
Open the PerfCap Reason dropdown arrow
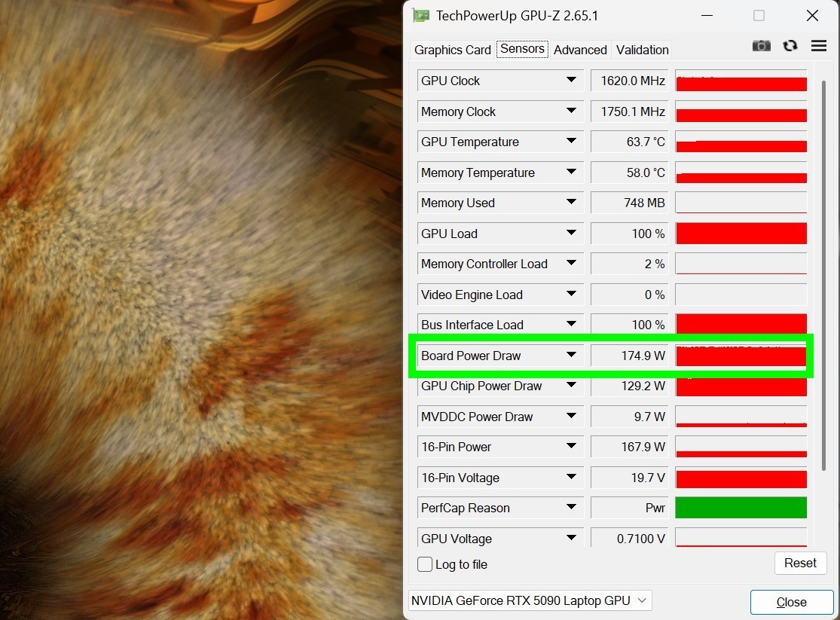(571, 508)
